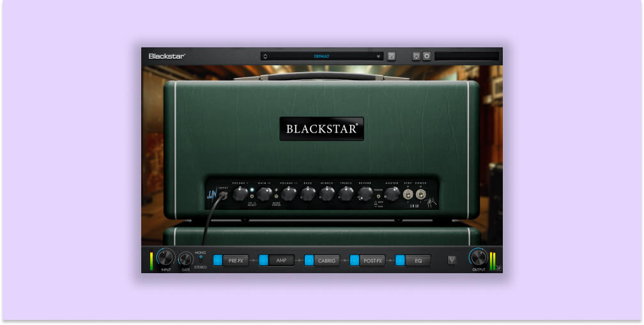
Task: Open the DEFAULT preset dropdown
Action: 321,56
